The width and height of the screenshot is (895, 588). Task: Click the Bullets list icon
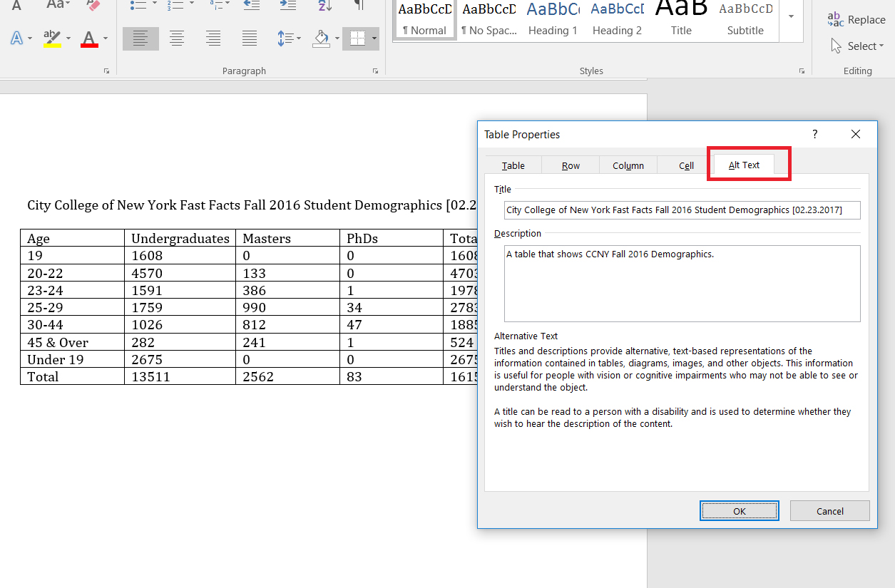click(139, 4)
